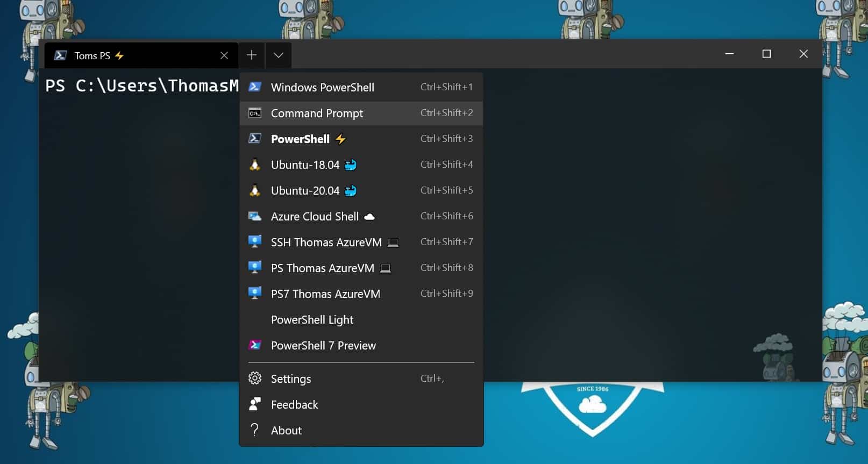Add a new tab with plus button
Screen dimensions: 868x464
252,55
